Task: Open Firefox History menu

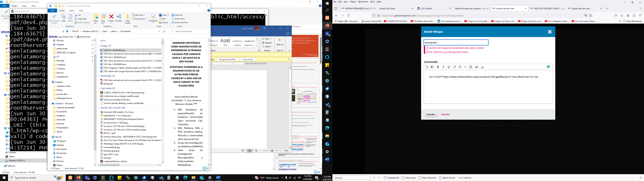Action: [353, 2]
